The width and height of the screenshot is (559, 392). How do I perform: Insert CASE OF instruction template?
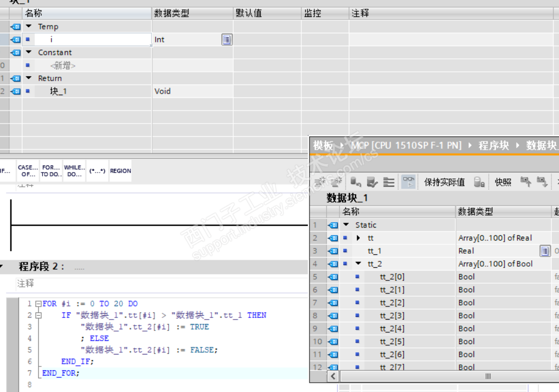pyautogui.click(x=28, y=171)
